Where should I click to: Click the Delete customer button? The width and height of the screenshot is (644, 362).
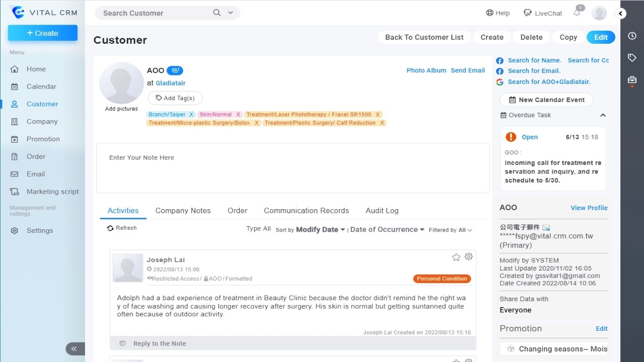click(531, 37)
